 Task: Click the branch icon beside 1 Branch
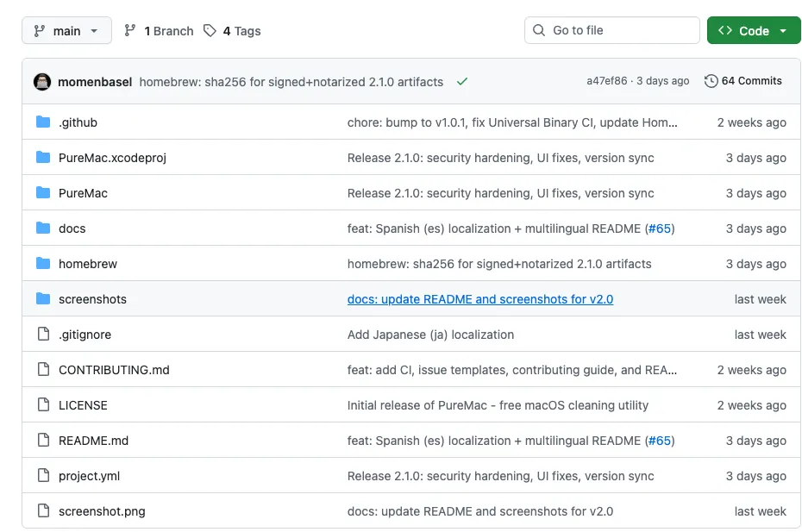click(x=130, y=31)
